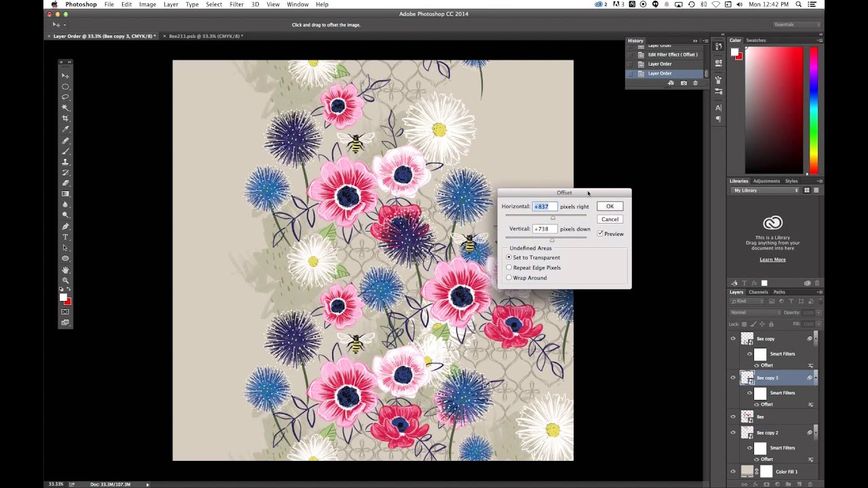Screen dimensions: 868x488
Task: Open the Normal blend mode dropdown
Action: [755, 312]
